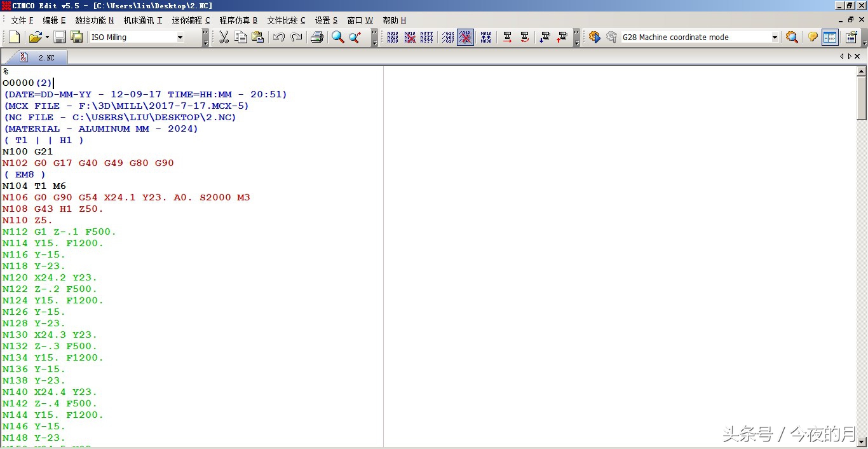Click the tab scroll right arrow

850,57
